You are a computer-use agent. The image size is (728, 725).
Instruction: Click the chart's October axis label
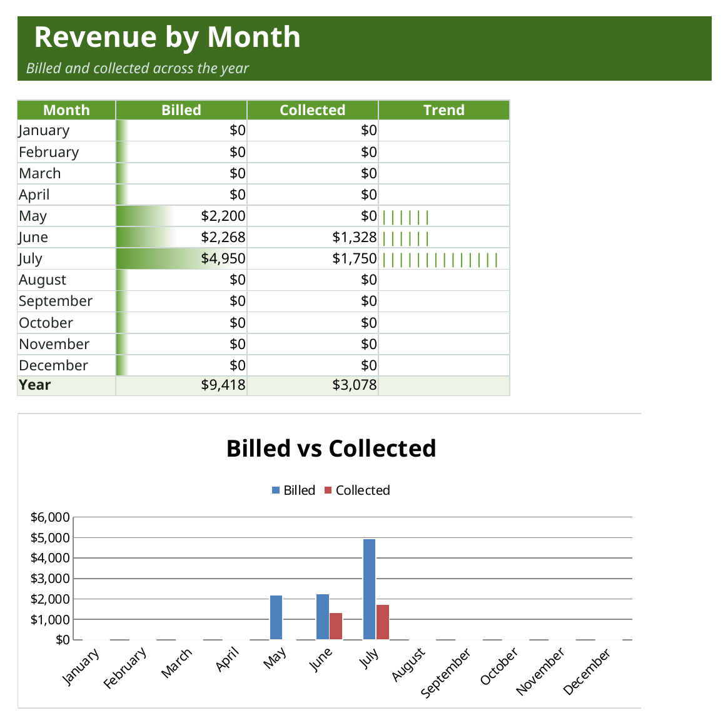point(499,666)
